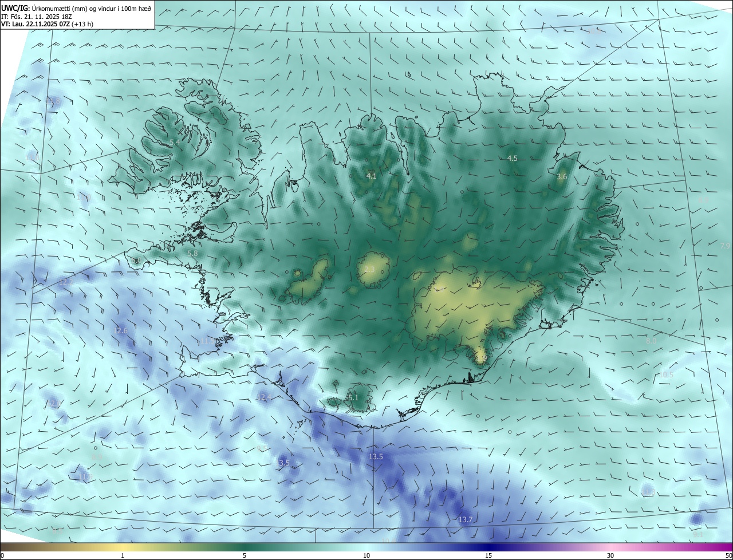The height and width of the screenshot is (560, 733).
Task: Click the '5' label on the colour scale
Action: tap(245, 555)
